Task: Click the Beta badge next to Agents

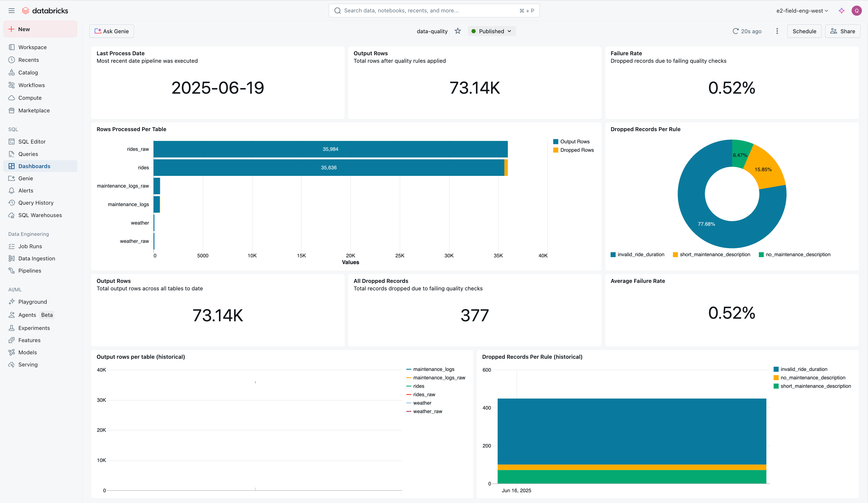Action: [x=47, y=315]
